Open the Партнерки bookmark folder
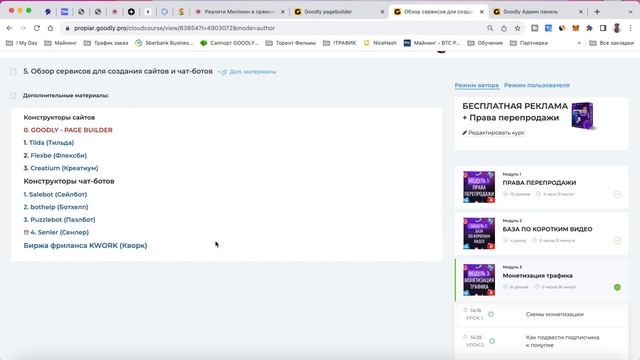640x360 pixels. pyautogui.click(x=529, y=43)
